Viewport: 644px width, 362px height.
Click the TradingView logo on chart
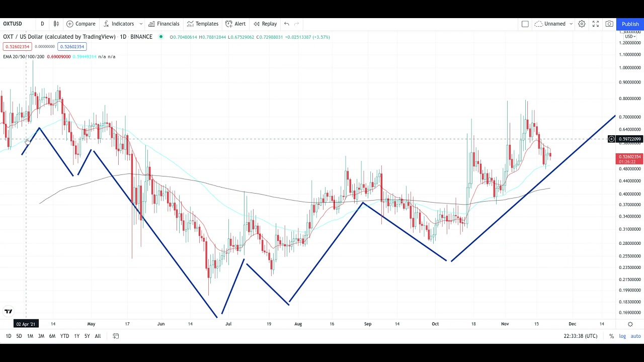(9, 311)
